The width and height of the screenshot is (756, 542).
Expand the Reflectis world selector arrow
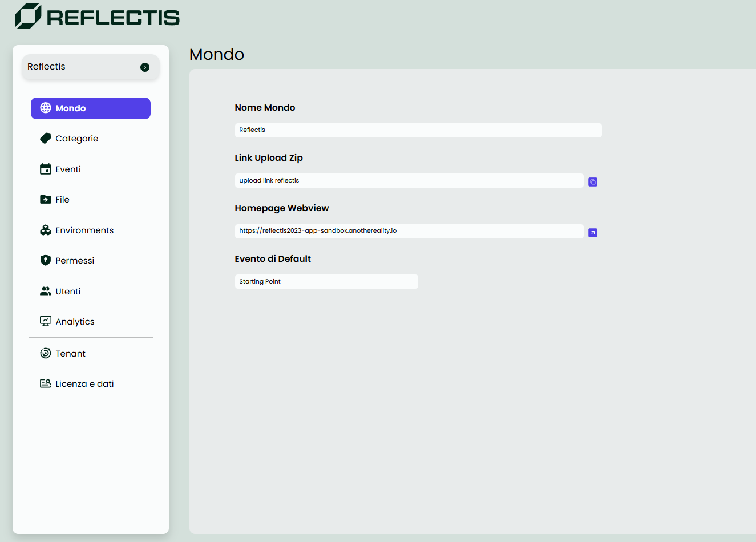click(145, 67)
